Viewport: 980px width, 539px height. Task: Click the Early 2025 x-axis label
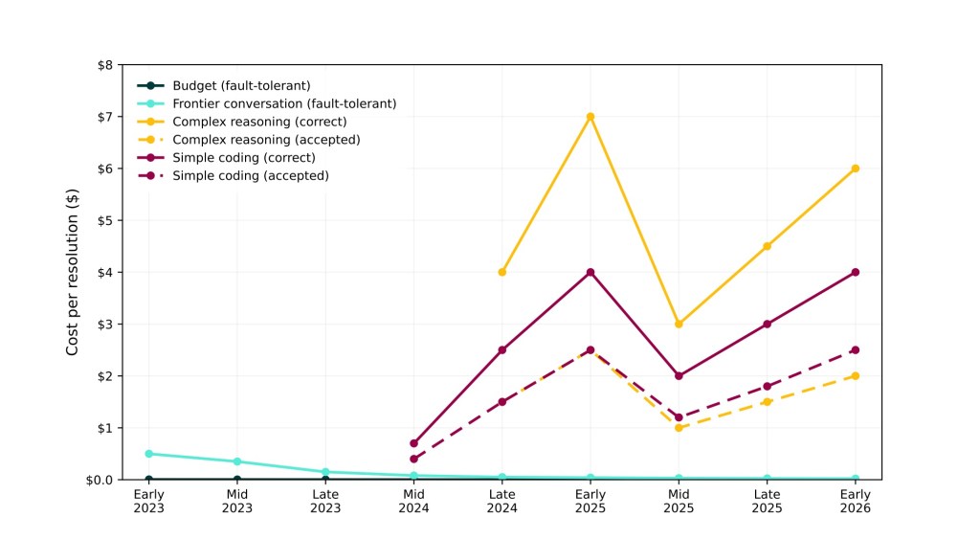(x=590, y=501)
